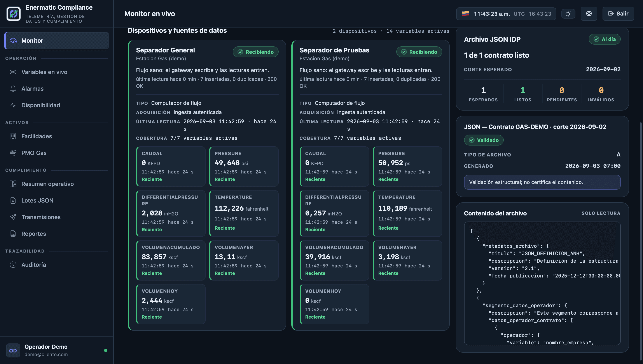Click the Al día status badge

(x=605, y=39)
